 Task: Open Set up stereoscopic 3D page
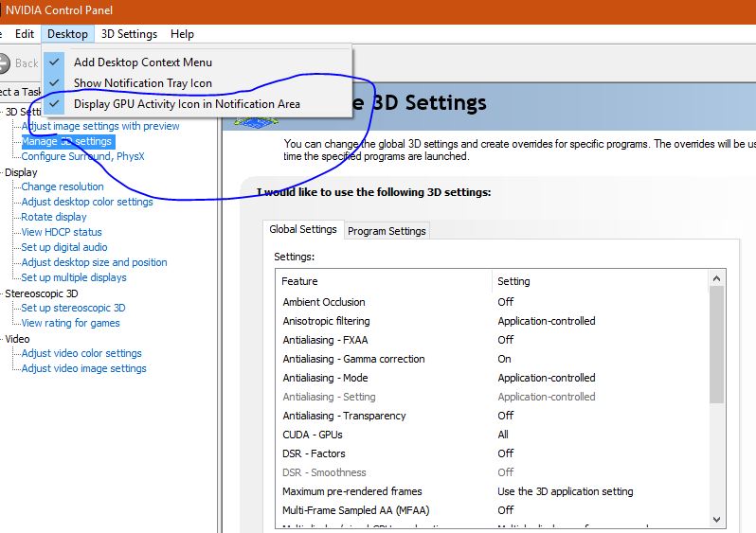(x=73, y=308)
